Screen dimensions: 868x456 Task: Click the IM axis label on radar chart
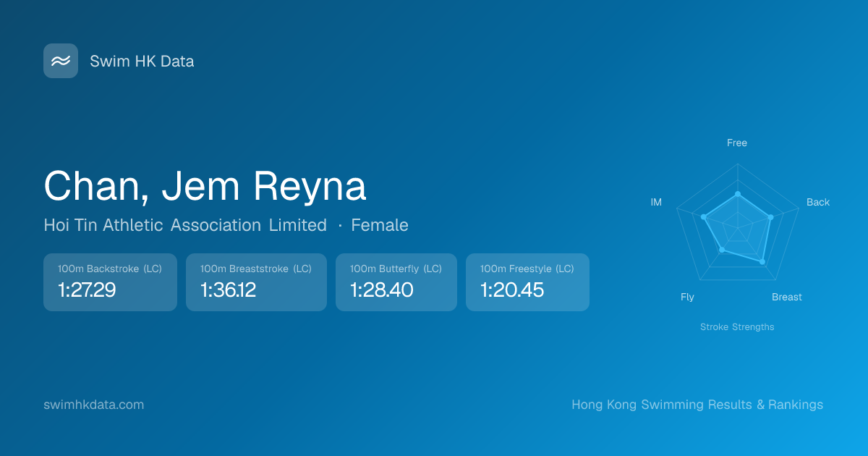pyautogui.click(x=656, y=202)
